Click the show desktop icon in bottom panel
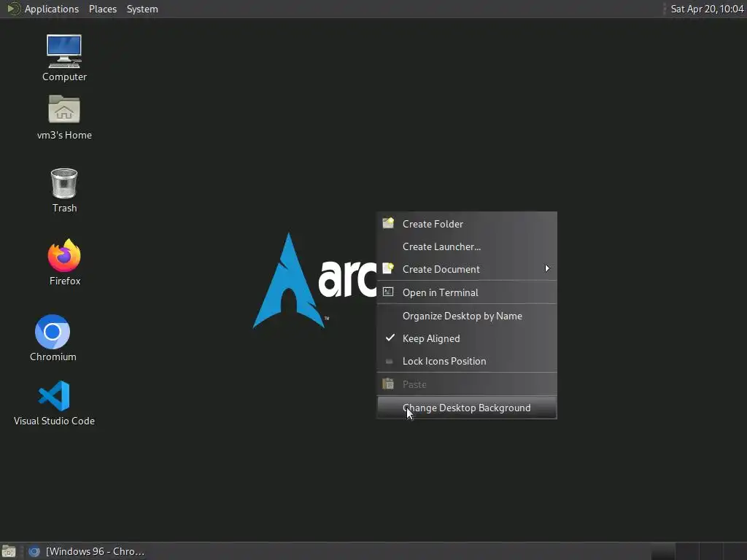The height and width of the screenshot is (560, 747). 9,551
